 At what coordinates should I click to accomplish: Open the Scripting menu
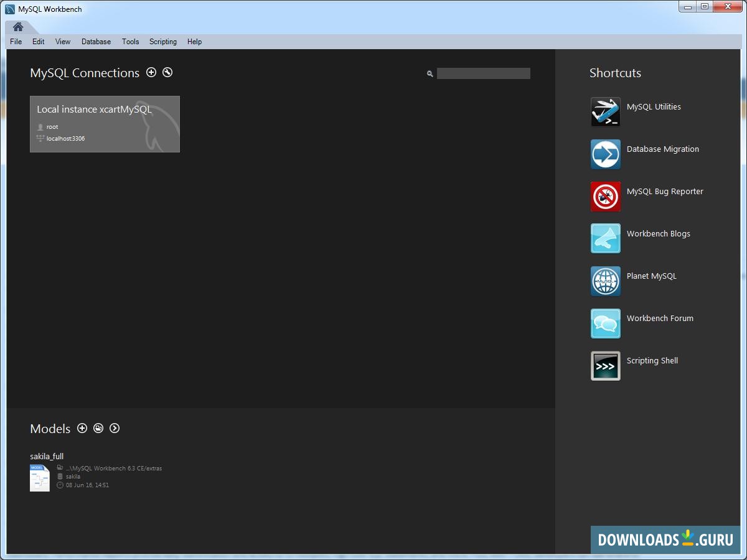[x=163, y=42]
